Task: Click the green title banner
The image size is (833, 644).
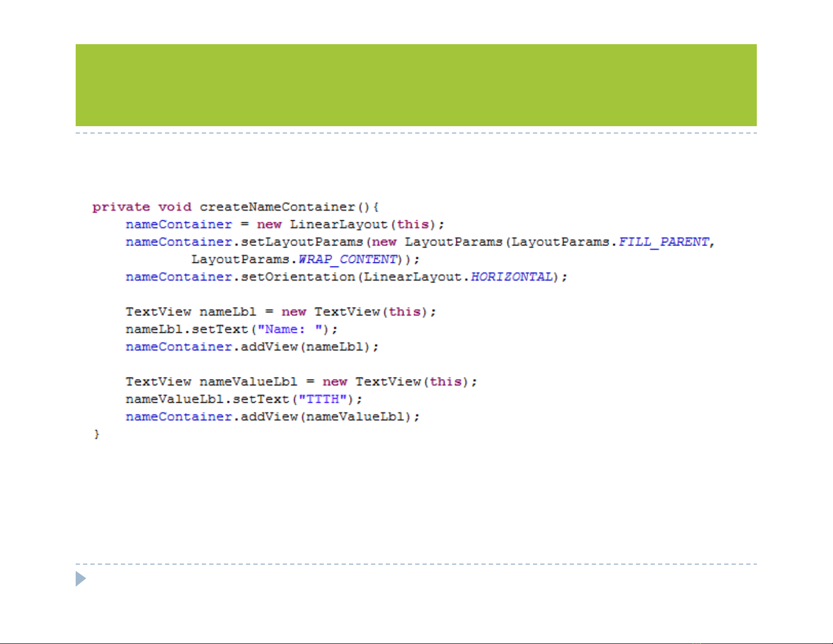Action: pyautogui.click(x=416, y=85)
